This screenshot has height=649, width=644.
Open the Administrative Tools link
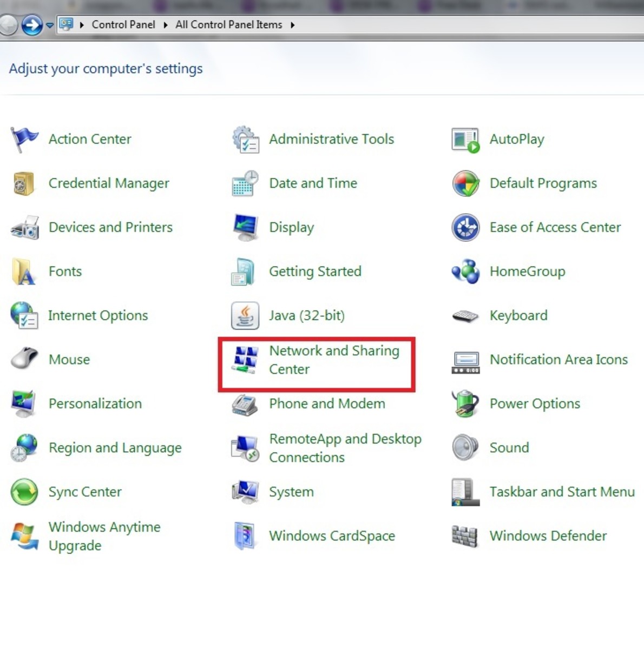point(331,140)
